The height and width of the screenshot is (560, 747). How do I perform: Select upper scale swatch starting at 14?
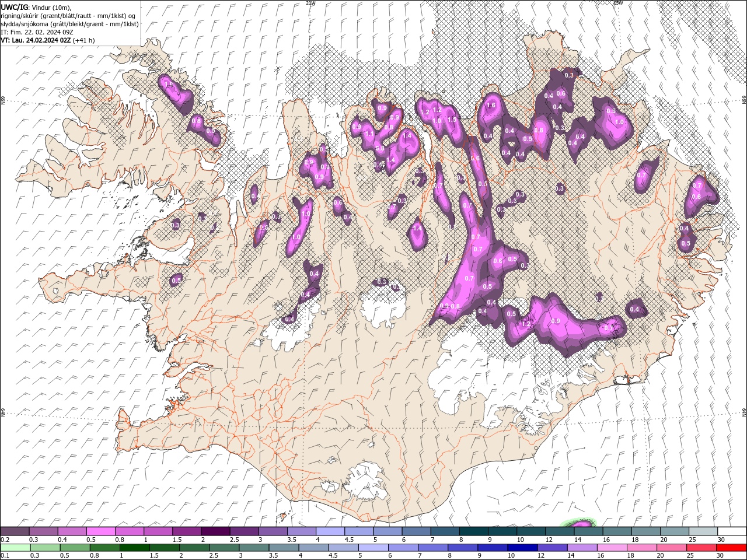pos(588,531)
